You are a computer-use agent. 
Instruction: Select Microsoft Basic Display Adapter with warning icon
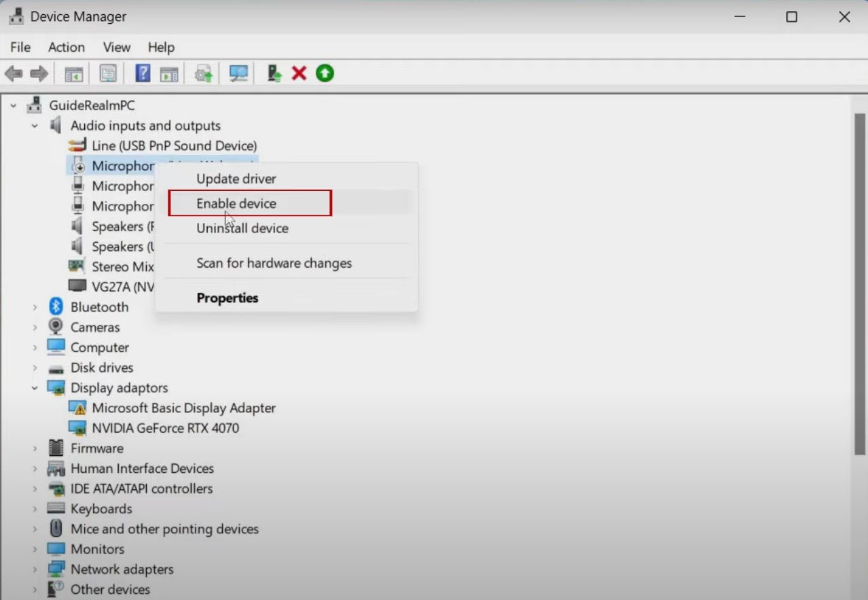[x=182, y=408]
